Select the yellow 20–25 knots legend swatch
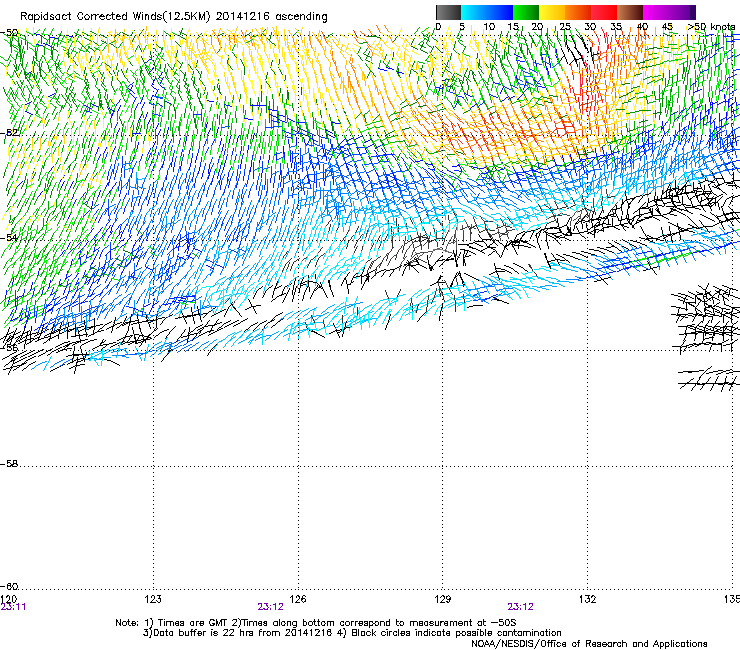Viewport: 740px width, 650px height. click(552, 12)
